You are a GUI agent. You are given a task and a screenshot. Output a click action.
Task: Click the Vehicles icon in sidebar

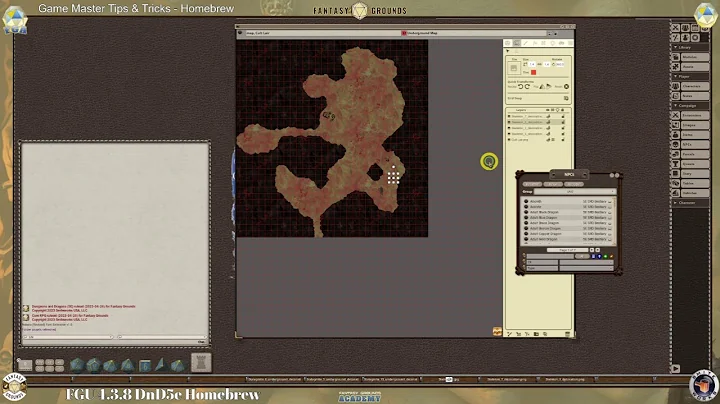pos(676,193)
